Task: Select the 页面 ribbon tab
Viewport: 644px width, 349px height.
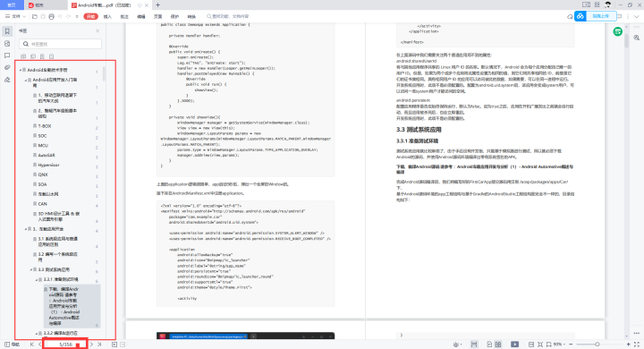Action: tap(158, 16)
